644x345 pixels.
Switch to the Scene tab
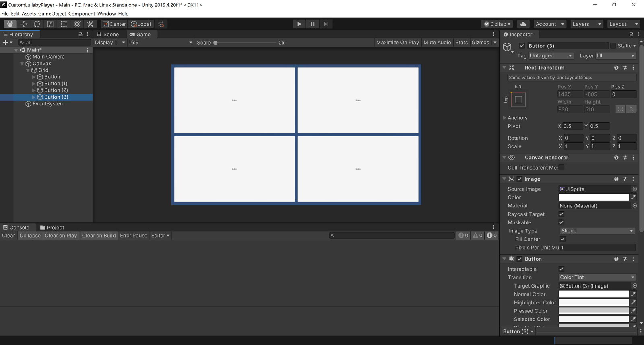point(108,35)
